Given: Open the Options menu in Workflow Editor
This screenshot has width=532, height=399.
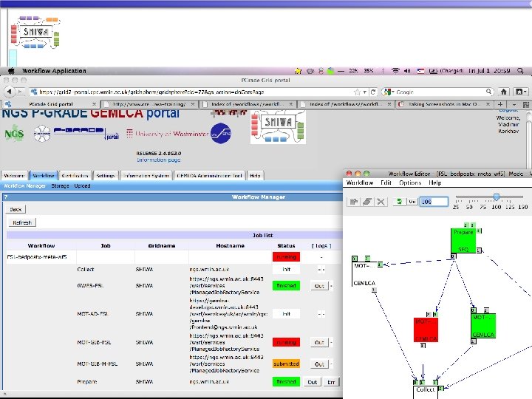Looking at the screenshot, I should click(x=410, y=183).
